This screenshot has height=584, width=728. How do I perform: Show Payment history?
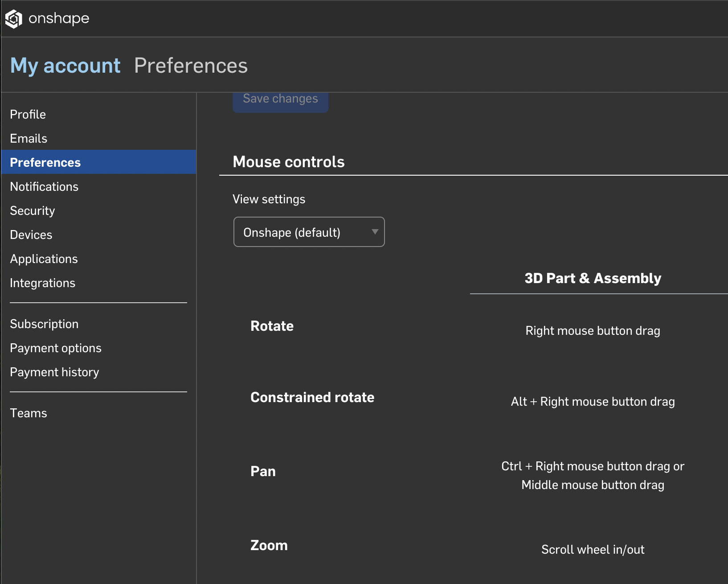click(54, 372)
